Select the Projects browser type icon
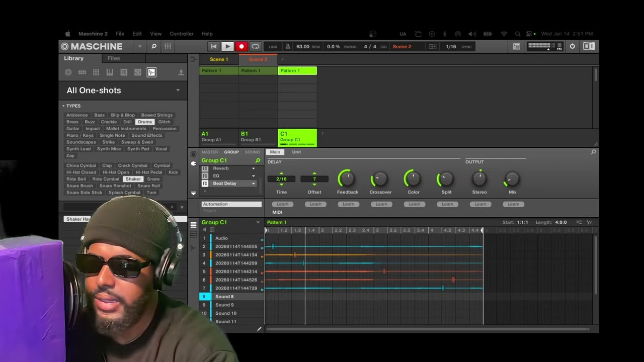 point(68,72)
